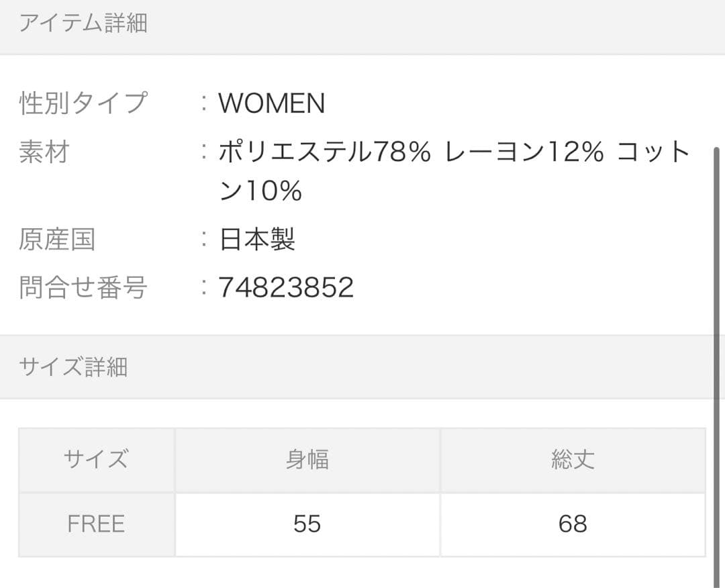Click the body width value 55
The height and width of the screenshot is (588, 725).
point(307,524)
